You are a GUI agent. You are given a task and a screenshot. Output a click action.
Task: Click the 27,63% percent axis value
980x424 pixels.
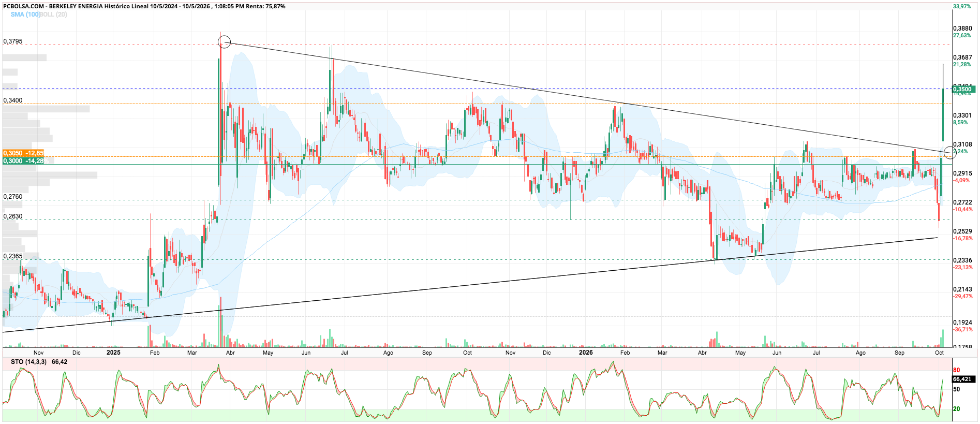(962, 35)
